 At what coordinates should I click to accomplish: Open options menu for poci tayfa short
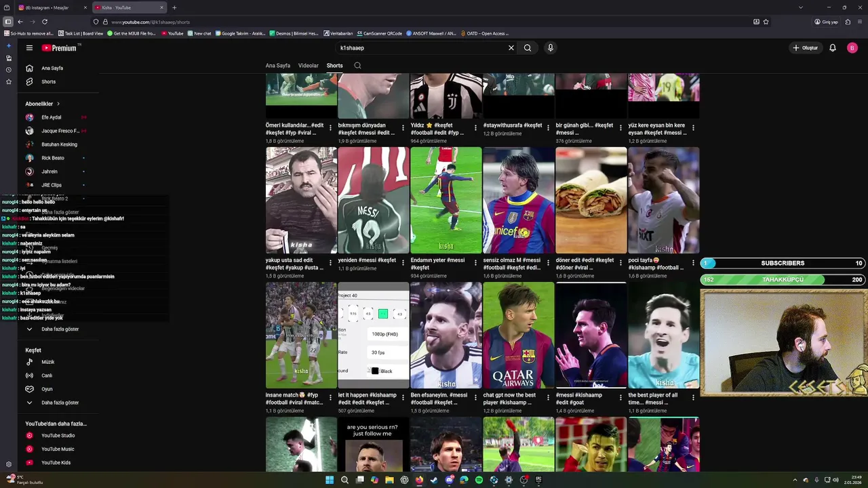point(693,263)
